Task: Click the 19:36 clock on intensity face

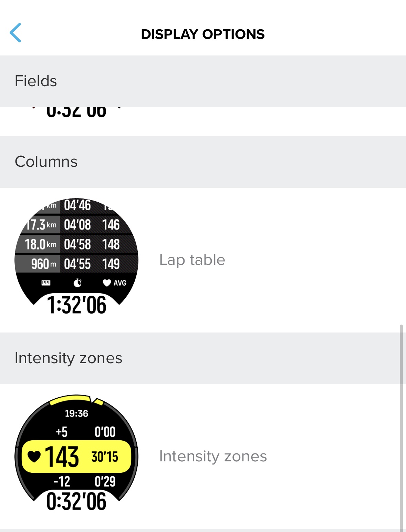Action: (76, 413)
